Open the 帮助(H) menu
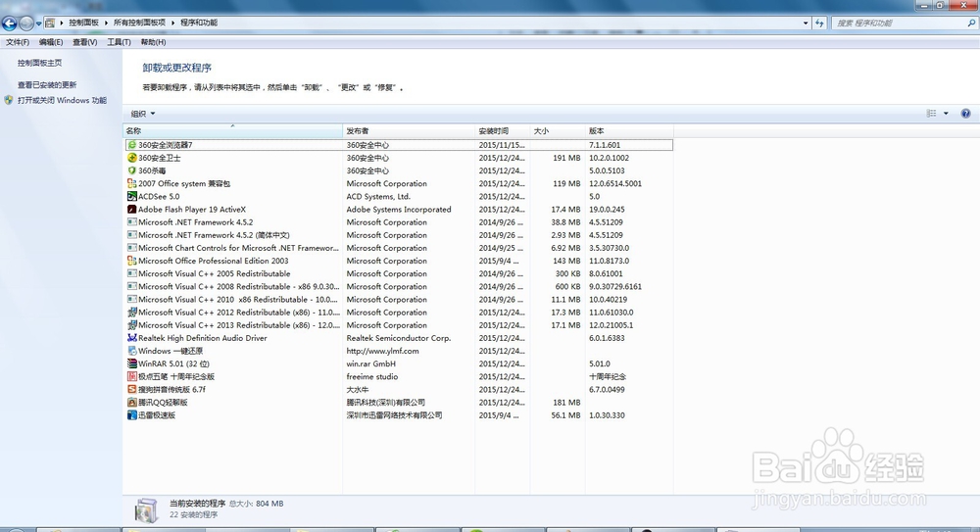 [x=153, y=42]
